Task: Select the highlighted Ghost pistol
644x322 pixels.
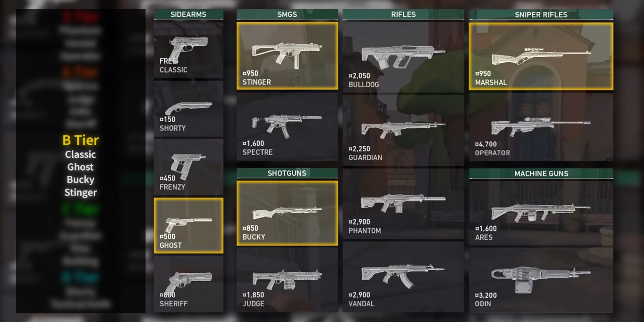Action: point(189,225)
